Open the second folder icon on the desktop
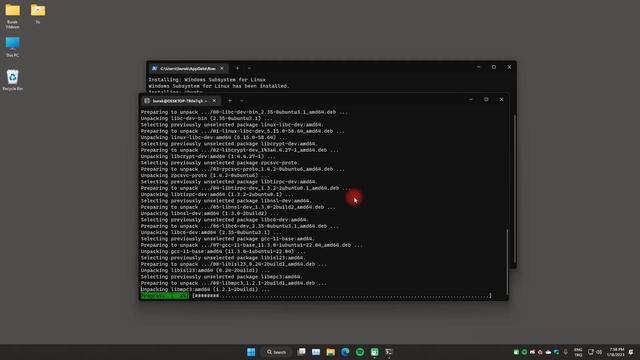The width and height of the screenshot is (640, 360). coord(38,13)
